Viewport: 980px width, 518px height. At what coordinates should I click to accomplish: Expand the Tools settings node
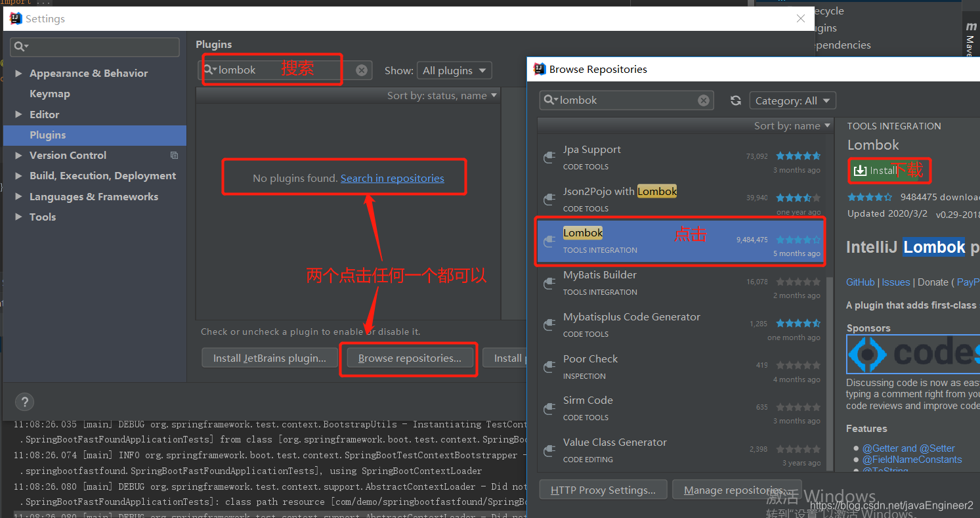pos(18,217)
